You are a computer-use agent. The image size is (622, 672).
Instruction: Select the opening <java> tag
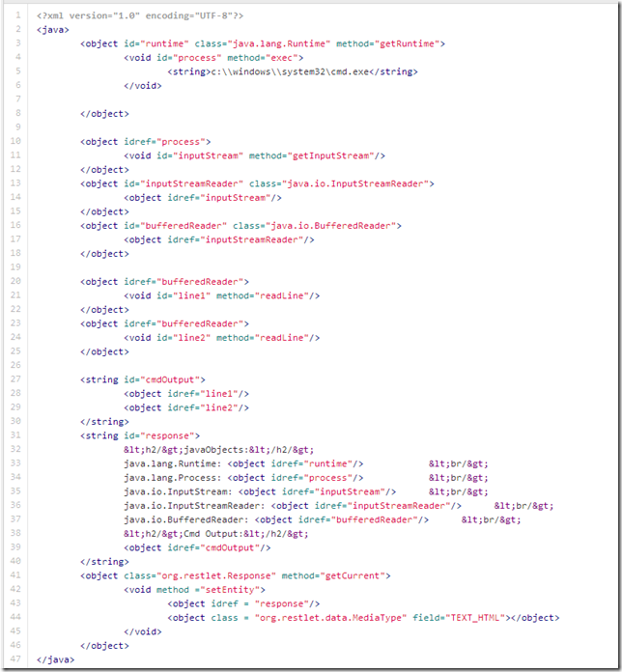(53, 30)
